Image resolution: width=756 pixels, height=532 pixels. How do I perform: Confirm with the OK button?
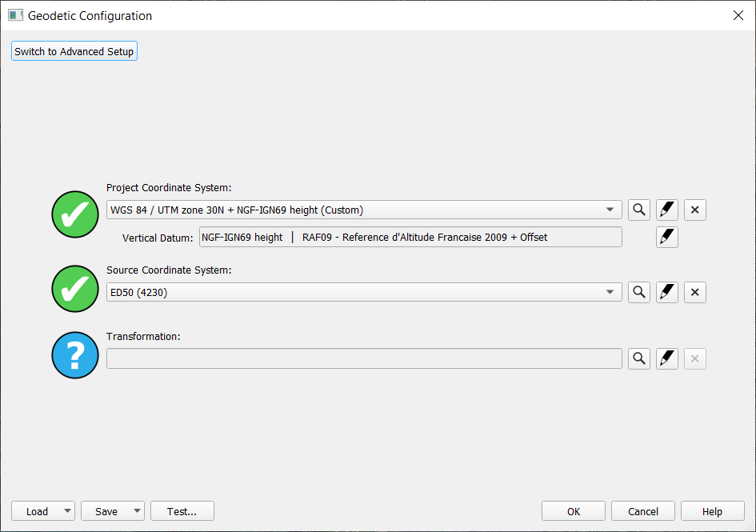pos(574,511)
